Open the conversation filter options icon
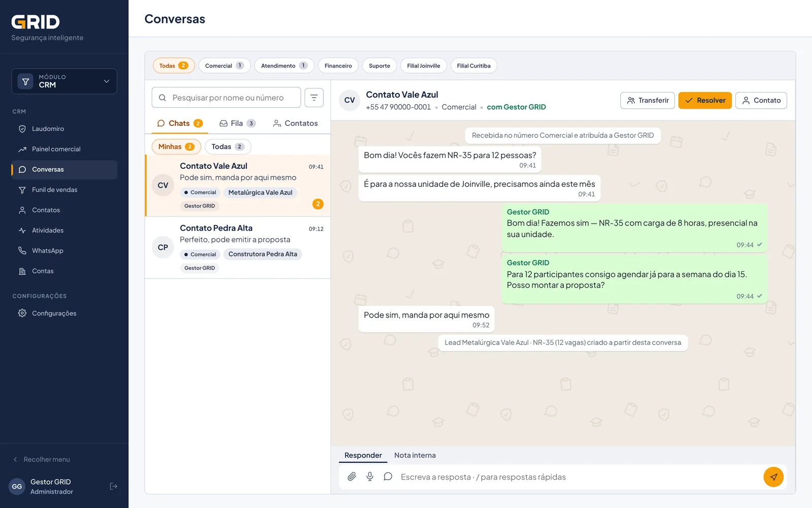The width and height of the screenshot is (812, 508). [314, 98]
